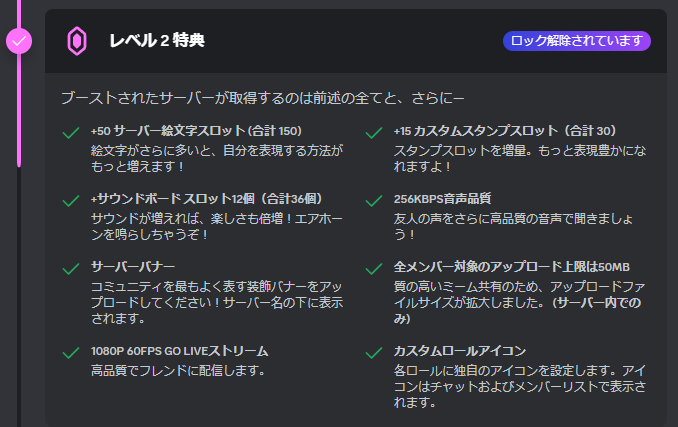
Task: Click the +サウンドボード スロット12個 (合計36個) title
Action: pos(207,199)
